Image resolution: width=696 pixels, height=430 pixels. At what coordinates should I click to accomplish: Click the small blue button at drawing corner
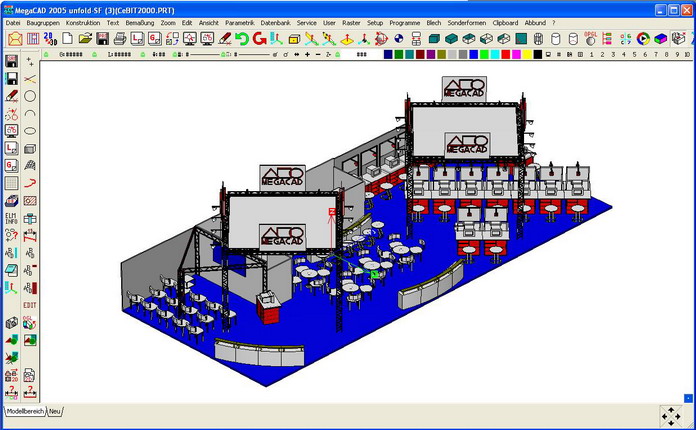click(688, 398)
